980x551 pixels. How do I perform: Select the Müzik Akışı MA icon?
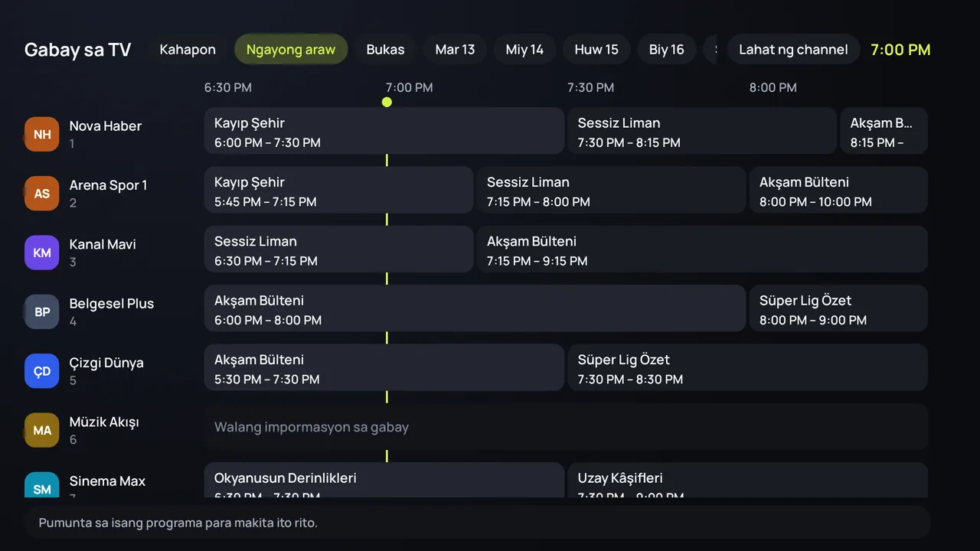41,430
